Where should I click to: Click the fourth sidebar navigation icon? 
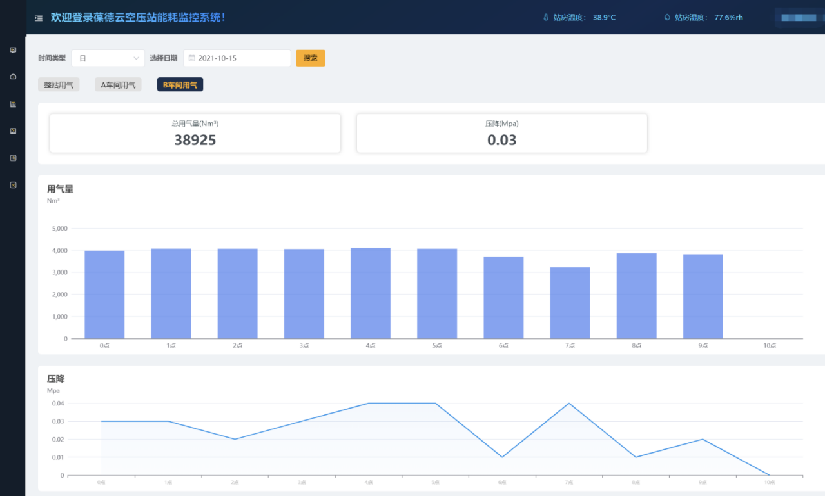coord(12,131)
